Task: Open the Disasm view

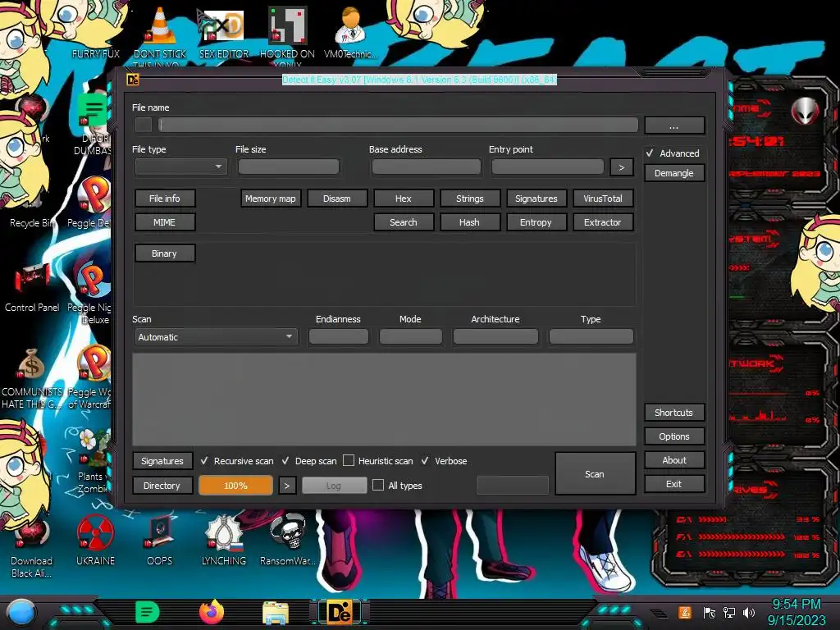Action: 337,199
